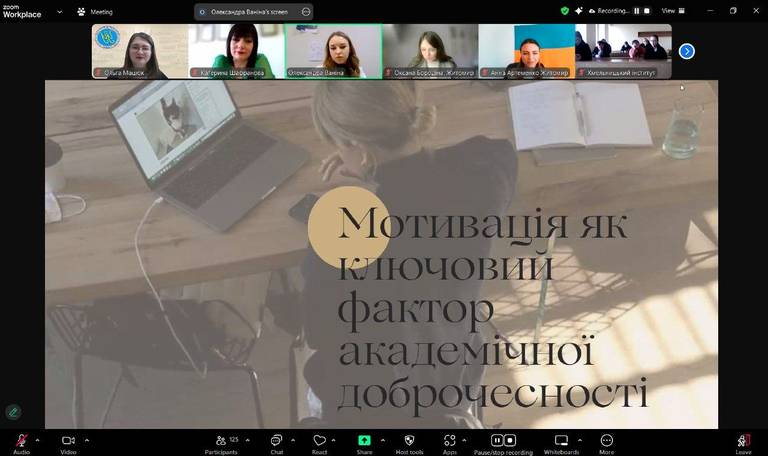Open the Participants panel
The height and width of the screenshot is (456, 768).
point(221,441)
